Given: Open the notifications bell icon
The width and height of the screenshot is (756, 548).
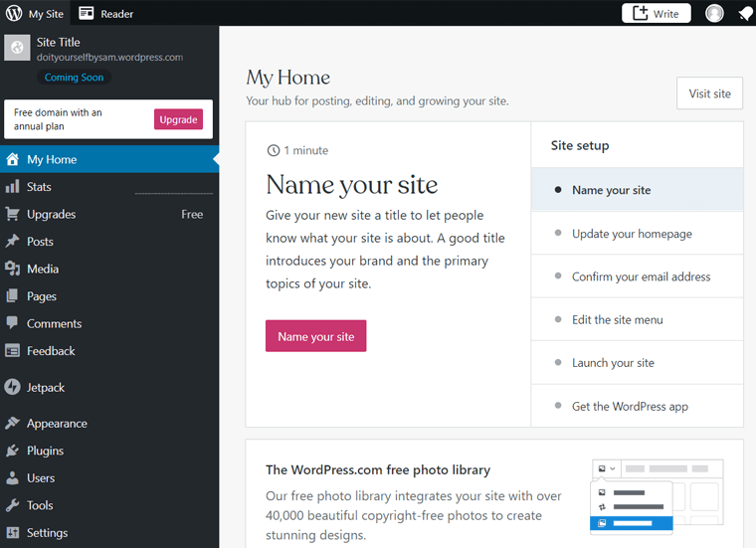Looking at the screenshot, I should coord(744,13).
